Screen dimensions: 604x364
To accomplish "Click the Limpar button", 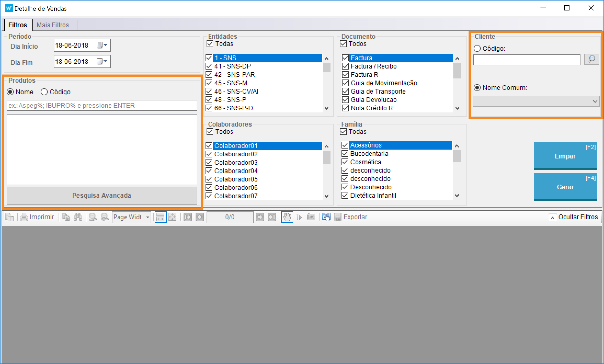I will click(x=565, y=156).
